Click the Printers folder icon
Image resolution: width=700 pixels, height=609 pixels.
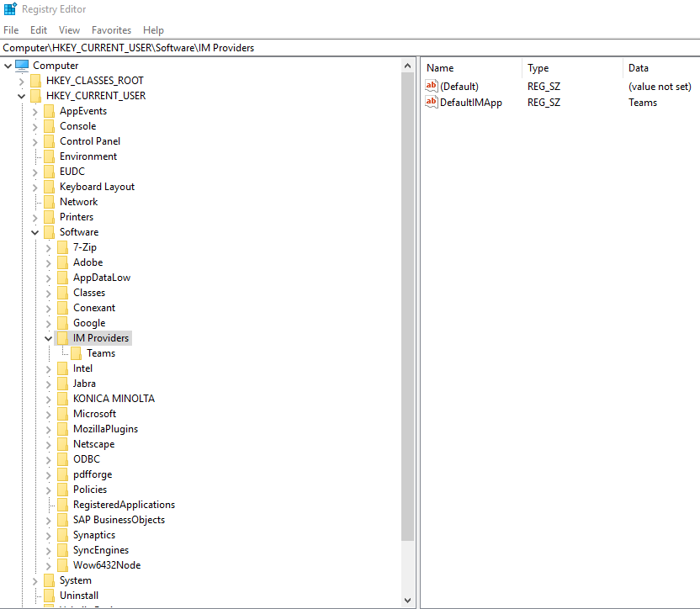pyautogui.click(x=49, y=217)
